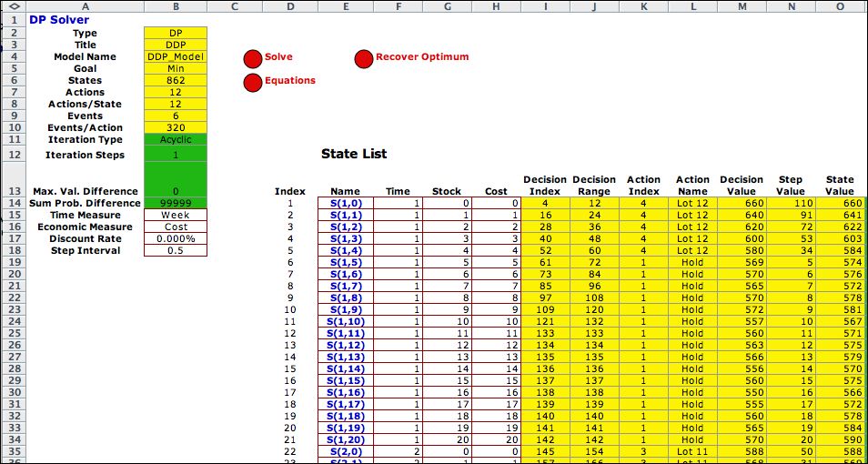Click the Discount Rate cell 0.000%
The image size is (868, 464).
(x=176, y=238)
